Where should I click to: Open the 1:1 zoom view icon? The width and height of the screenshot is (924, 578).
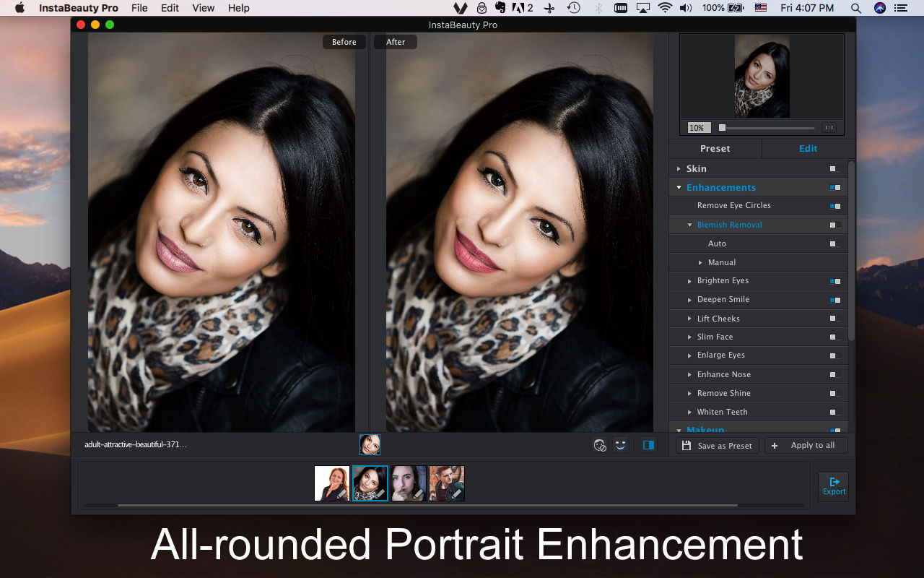tap(829, 127)
